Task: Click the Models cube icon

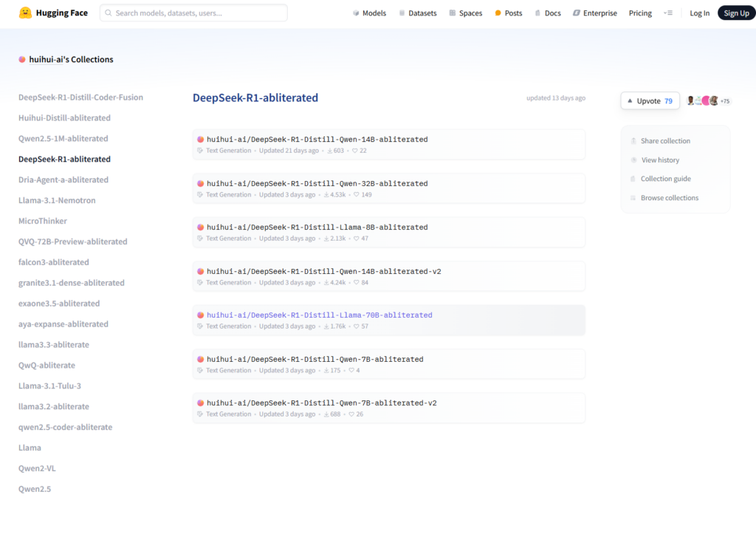Action: pos(356,13)
